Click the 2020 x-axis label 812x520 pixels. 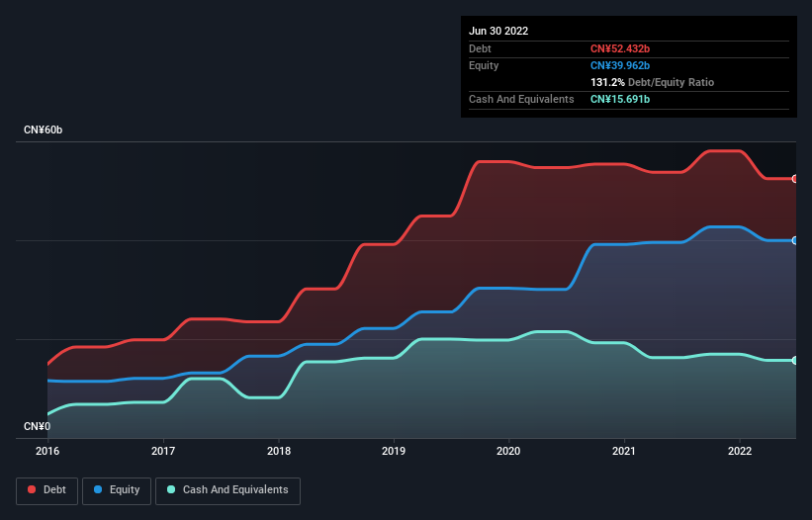(x=508, y=451)
